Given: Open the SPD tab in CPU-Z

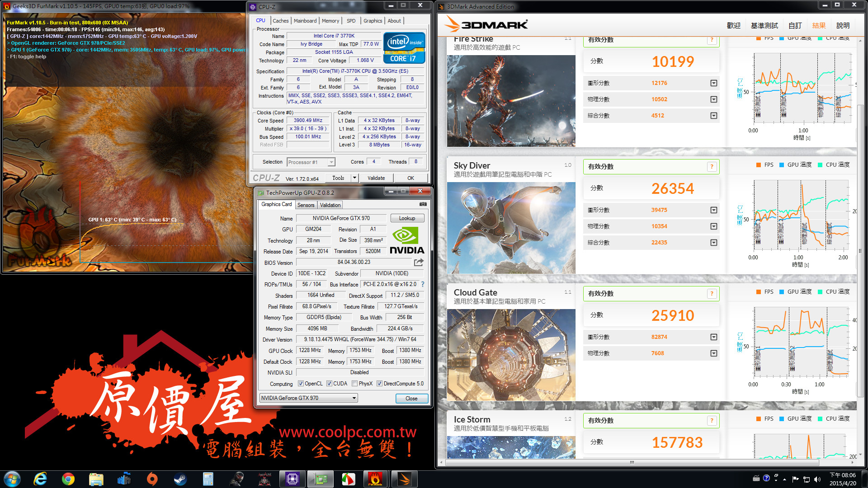Looking at the screenshot, I should (351, 21).
